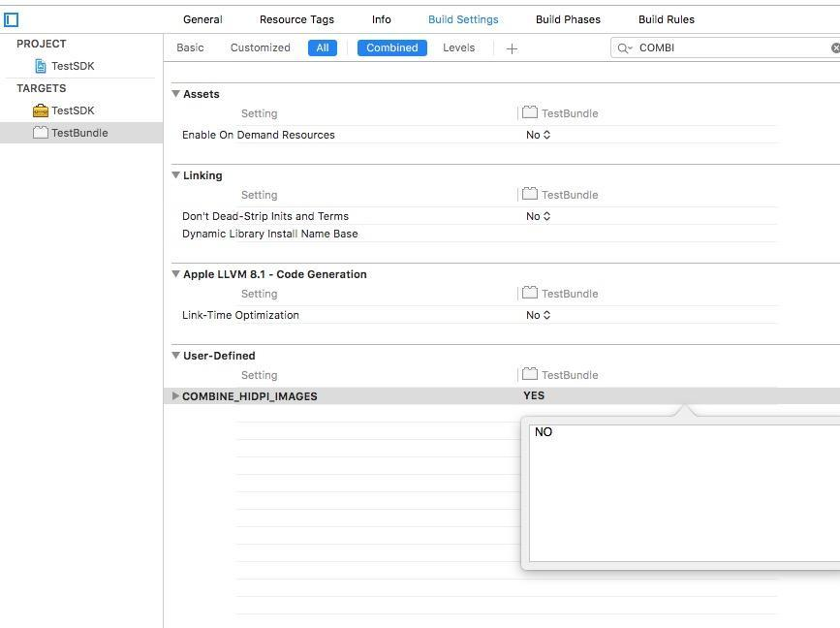Open the Build Phases tab

pos(568,19)
